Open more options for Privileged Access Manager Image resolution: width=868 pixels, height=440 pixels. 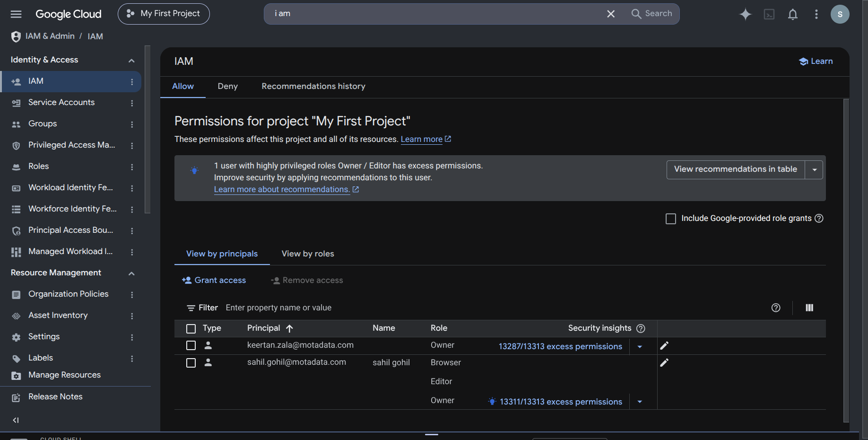(x=132, y=145)
